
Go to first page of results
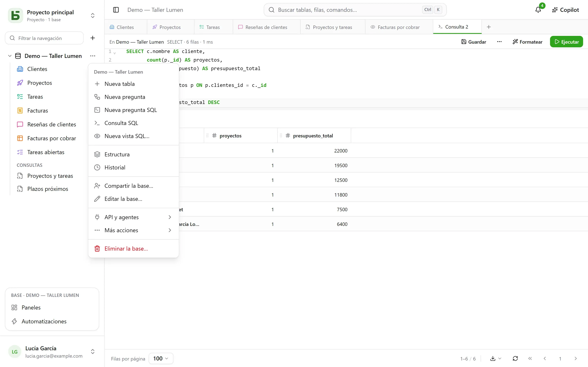pos(530,358)
